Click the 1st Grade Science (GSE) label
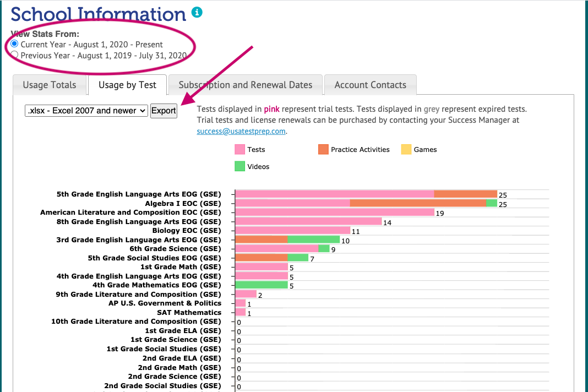Screen dimensions: 588x392 click(176, 340)
